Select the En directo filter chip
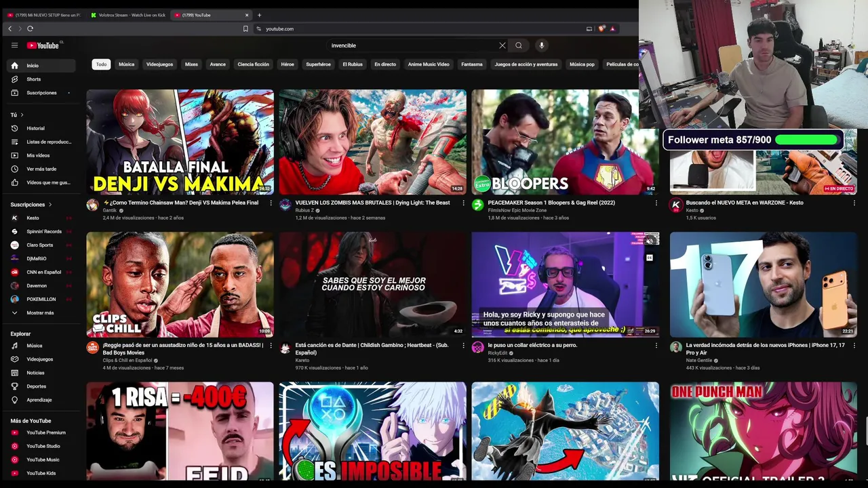 click(385, 64)
